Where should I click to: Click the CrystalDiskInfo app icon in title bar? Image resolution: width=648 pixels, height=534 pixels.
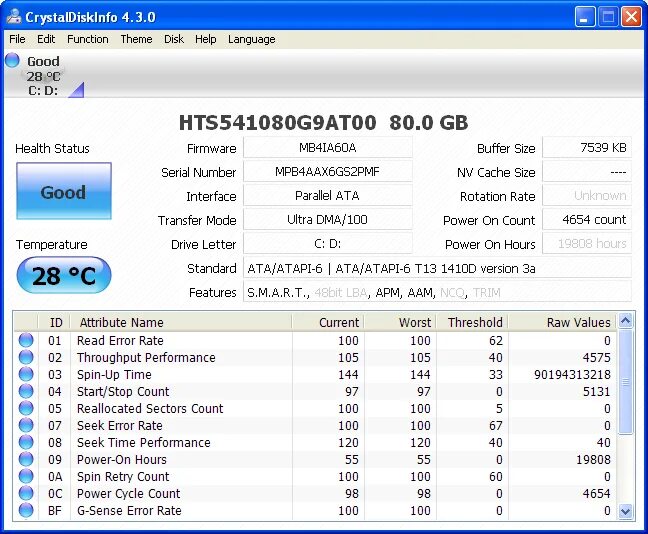coord(14,17)
